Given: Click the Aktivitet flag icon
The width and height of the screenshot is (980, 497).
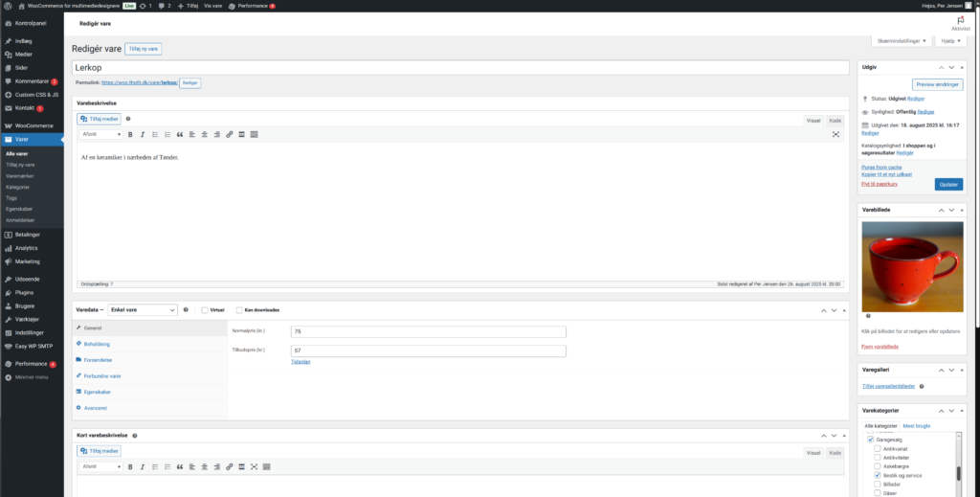Looking at the screenshot, I should pyautogui.click(x=960, y=20).
